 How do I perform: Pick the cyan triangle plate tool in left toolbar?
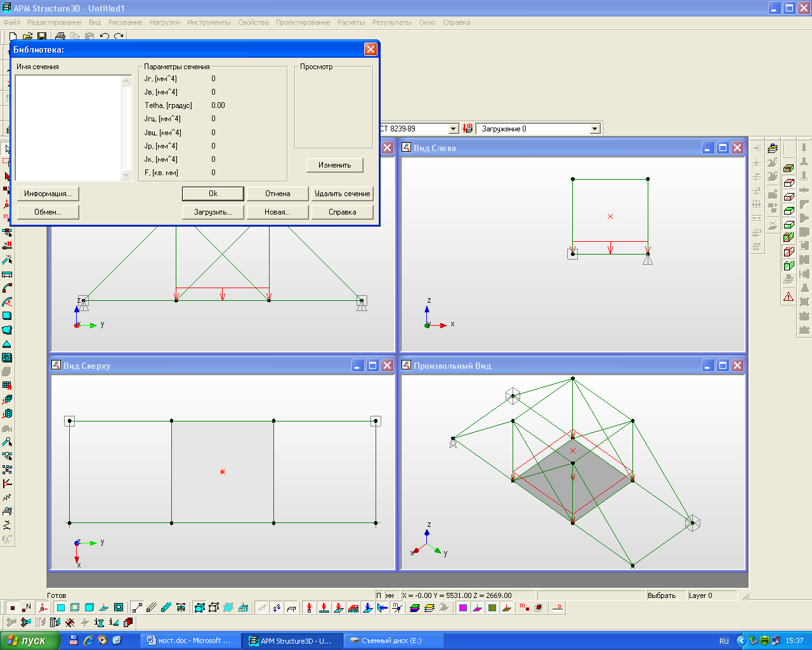[x=7, y=343]
